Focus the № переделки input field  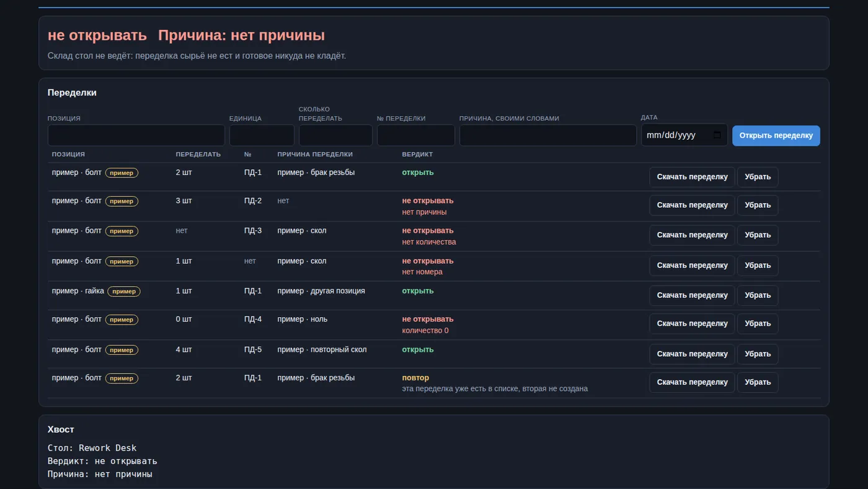click(416, 135)
